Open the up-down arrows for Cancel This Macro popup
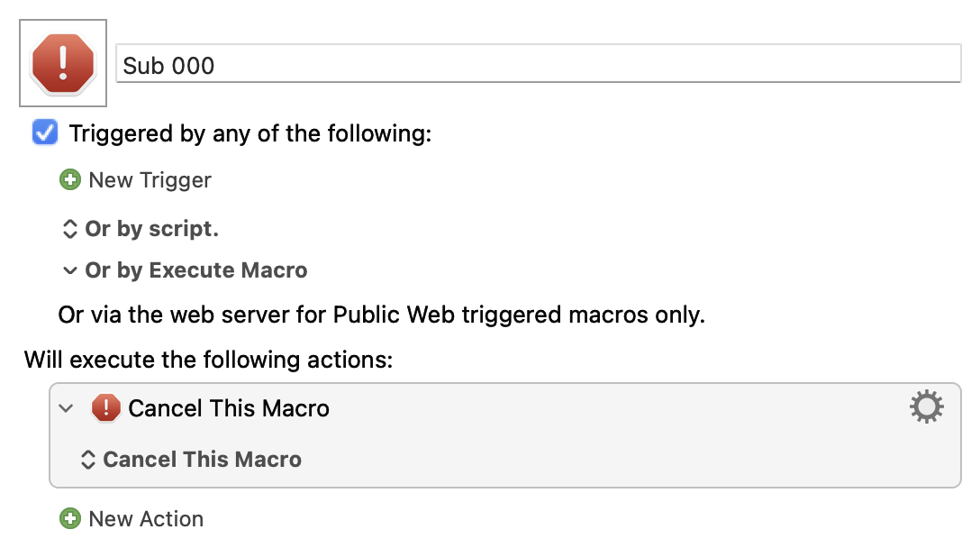This screenshot has height=548, width=980. [87, 460]
